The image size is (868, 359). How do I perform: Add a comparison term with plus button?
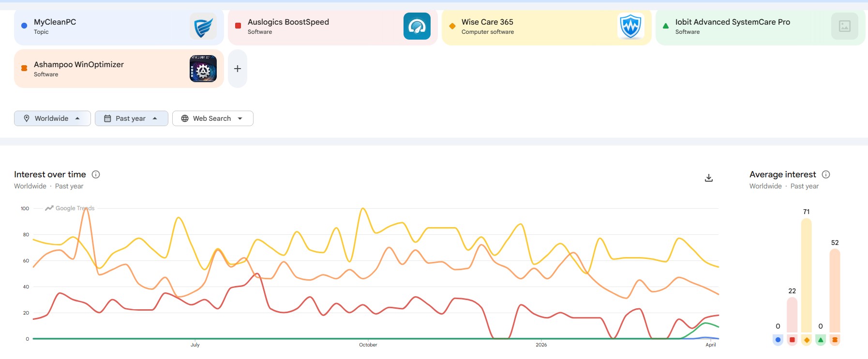(238, 69)
